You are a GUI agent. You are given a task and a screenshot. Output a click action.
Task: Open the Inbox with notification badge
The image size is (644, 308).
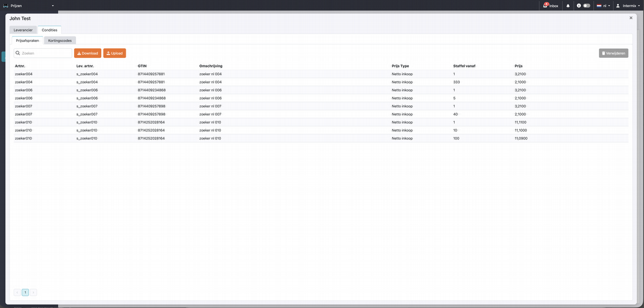(x=551, y=5)
